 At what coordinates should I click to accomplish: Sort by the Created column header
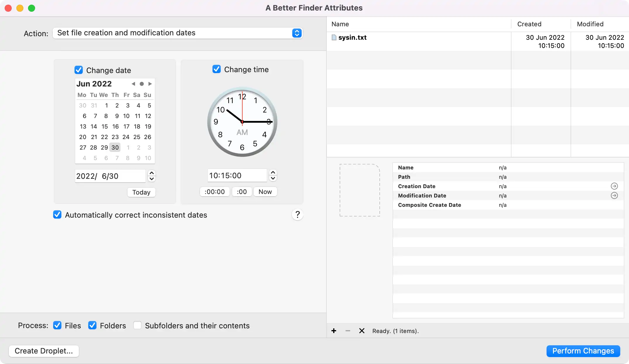[529, 24]
